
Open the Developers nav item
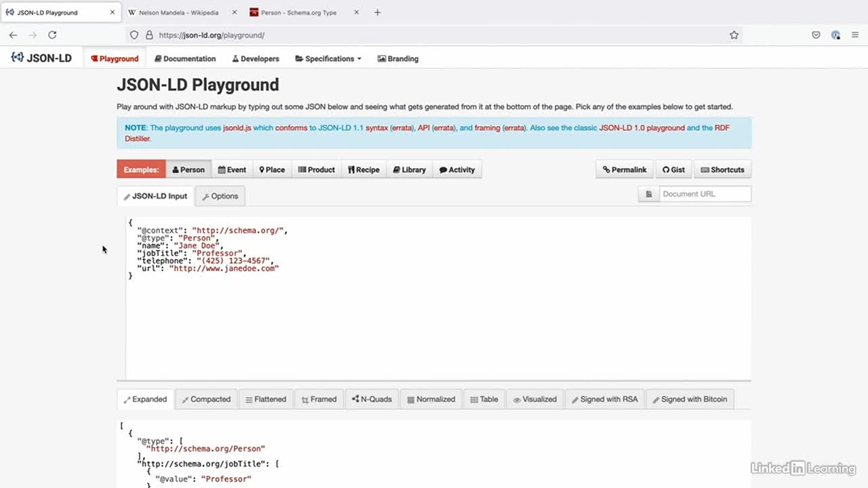(x=256, y=59)
